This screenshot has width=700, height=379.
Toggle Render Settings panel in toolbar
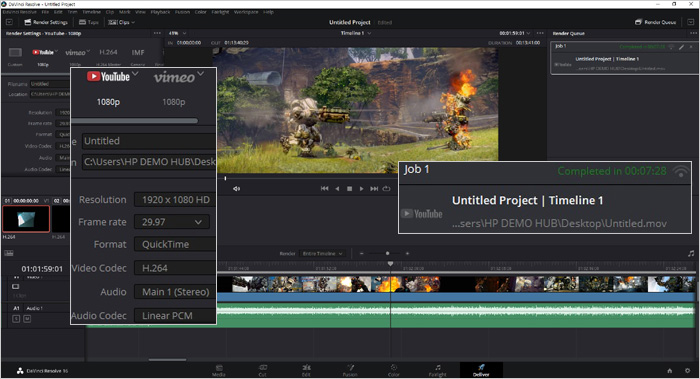tap(46, 22)
